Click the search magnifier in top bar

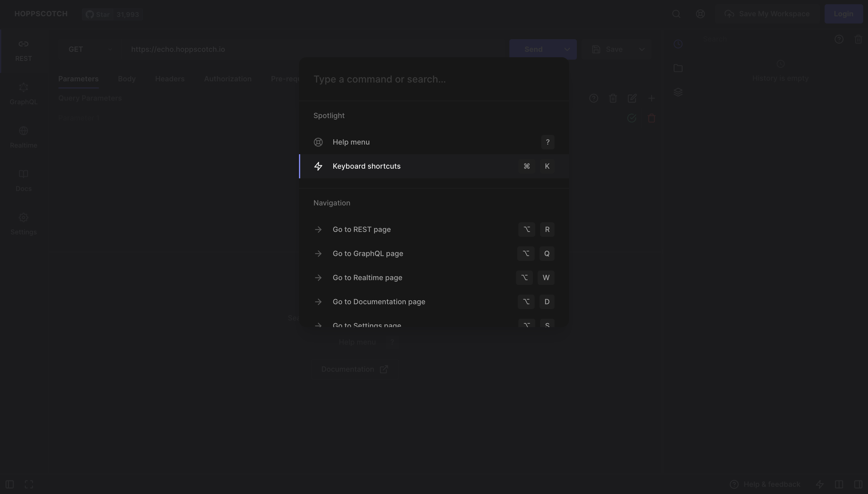coord(676,14)
